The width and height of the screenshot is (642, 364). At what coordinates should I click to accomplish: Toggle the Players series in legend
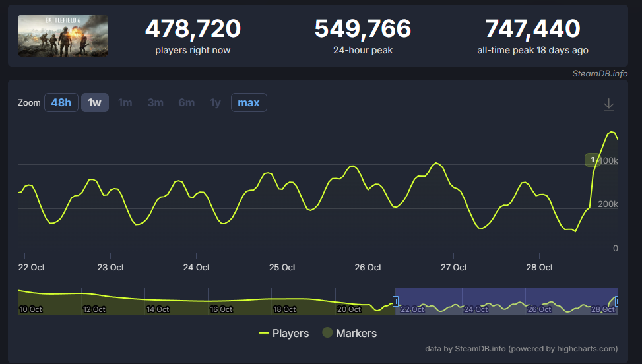click(x=284, y=333)
